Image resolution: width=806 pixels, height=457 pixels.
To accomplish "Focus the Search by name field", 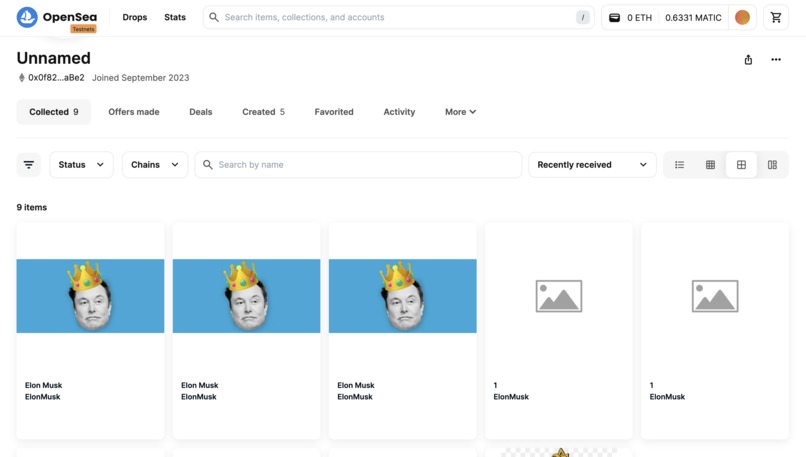I will tap(358, 164).
